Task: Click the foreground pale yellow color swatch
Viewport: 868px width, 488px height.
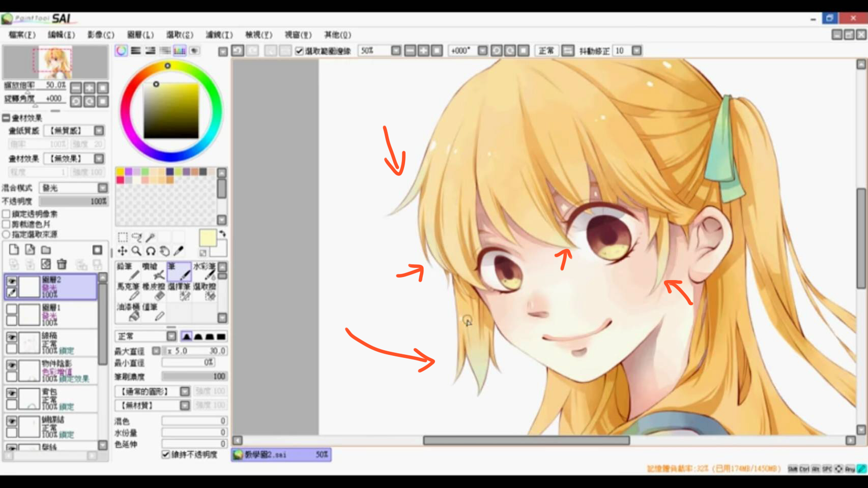Action: pyautogui.click(x=208, y=238)
